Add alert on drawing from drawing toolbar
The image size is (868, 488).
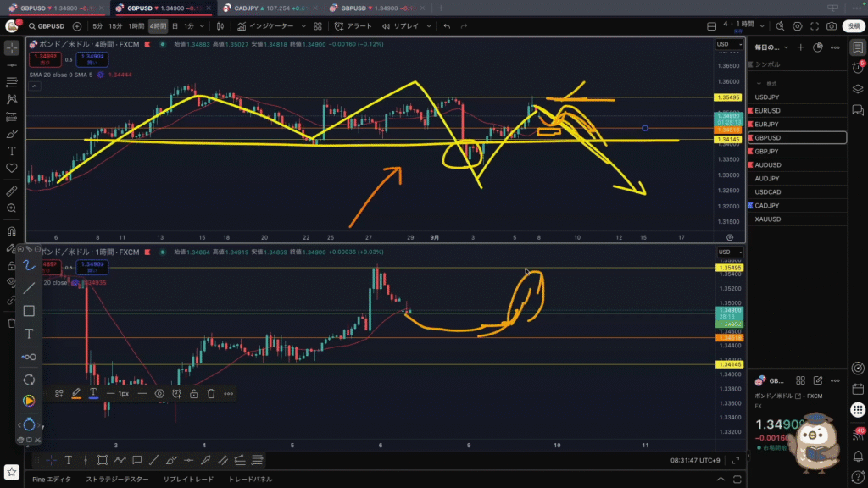[x=176, y=394]
